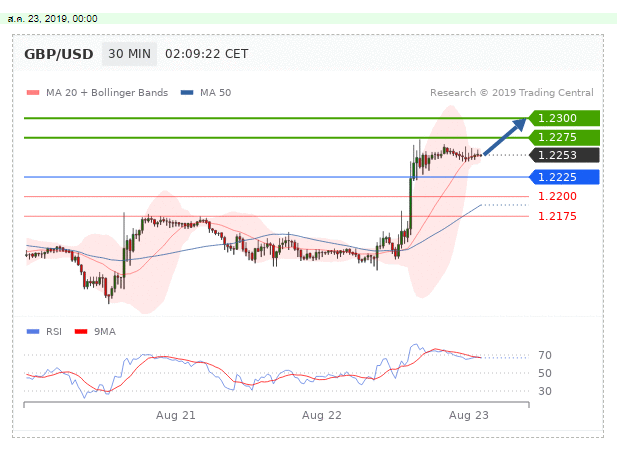Image resolution: width=617 pixels, height=456 pixels.
Task: Select the 1.2300 resistance price tag
Action: (x=564, y=118)
